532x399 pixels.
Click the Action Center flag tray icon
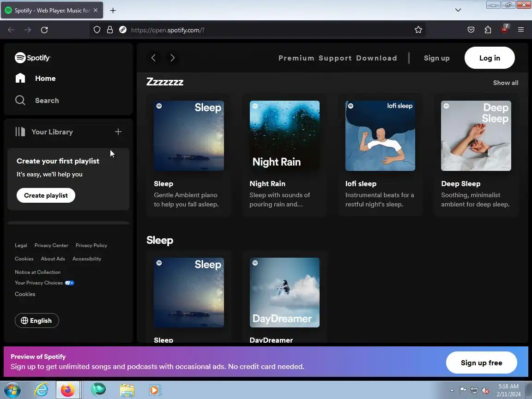[x=463, y=390]
